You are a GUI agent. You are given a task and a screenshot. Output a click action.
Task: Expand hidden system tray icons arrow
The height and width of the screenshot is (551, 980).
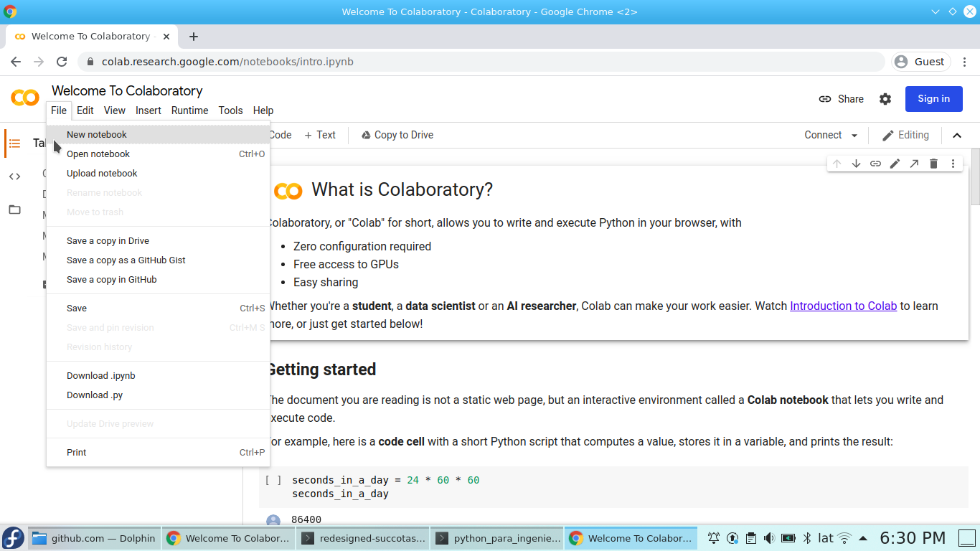863,538
